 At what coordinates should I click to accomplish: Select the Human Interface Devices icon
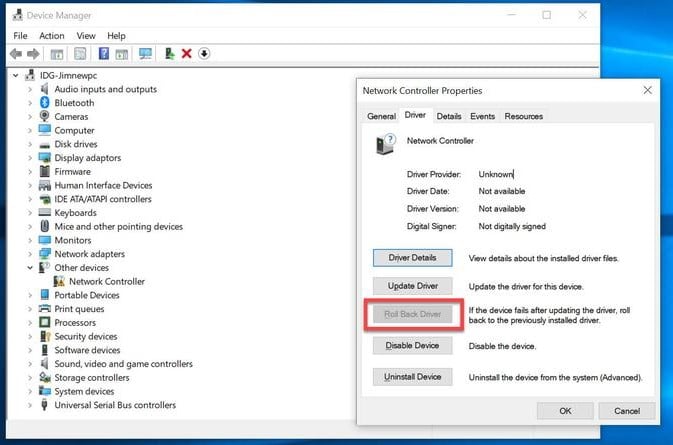(45, 185)
